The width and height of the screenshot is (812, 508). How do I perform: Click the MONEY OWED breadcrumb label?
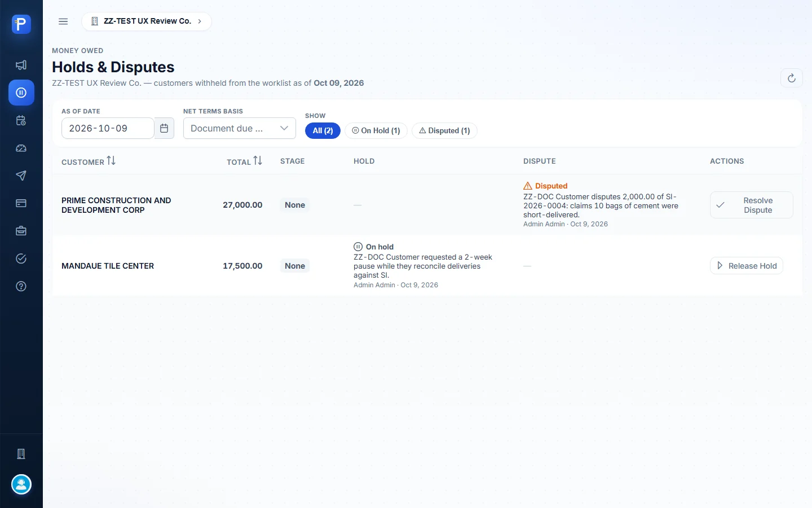point(78,51)
